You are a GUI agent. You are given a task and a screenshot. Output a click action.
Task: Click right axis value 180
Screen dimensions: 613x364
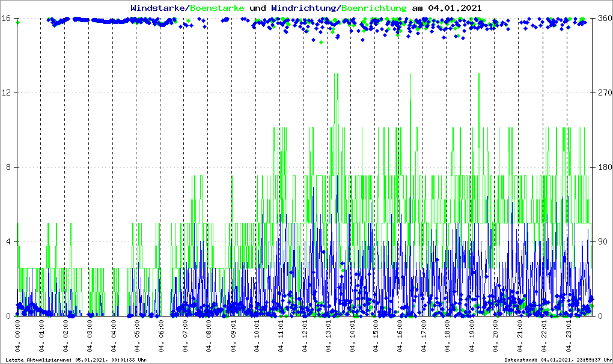(605, 167)
